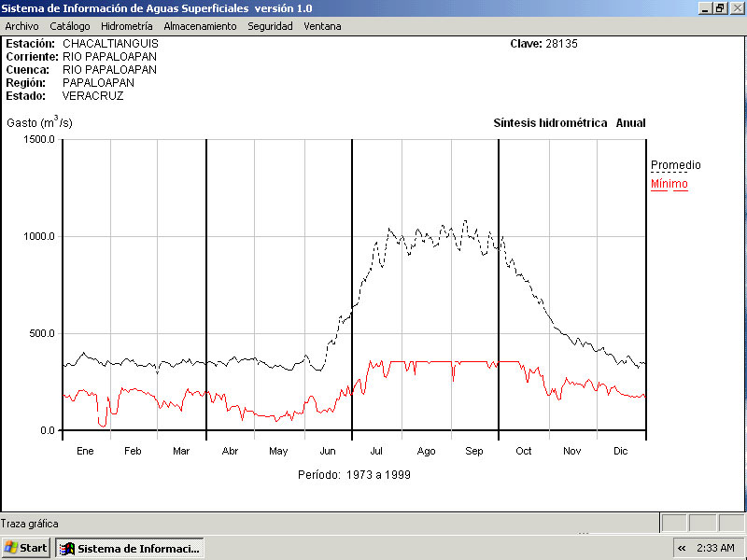Click the red Mínimo legend entry

pos(669,184)
